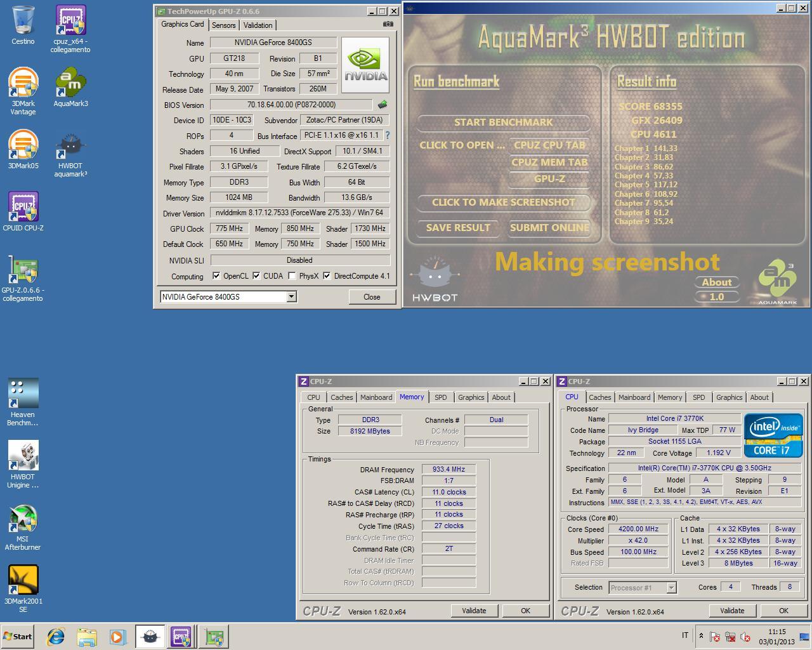
Task: Toggle the DirectCompute 4.1 checkbox
Action: click(x=327, y=276)
